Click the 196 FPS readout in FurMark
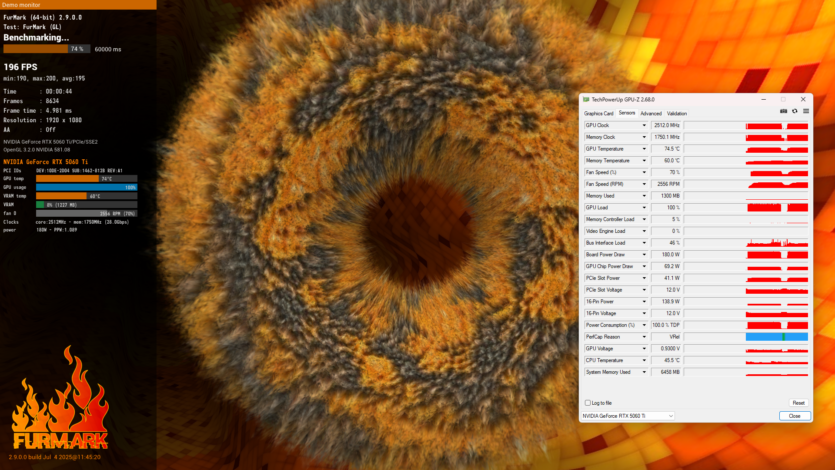 click(x=20, y=67)
